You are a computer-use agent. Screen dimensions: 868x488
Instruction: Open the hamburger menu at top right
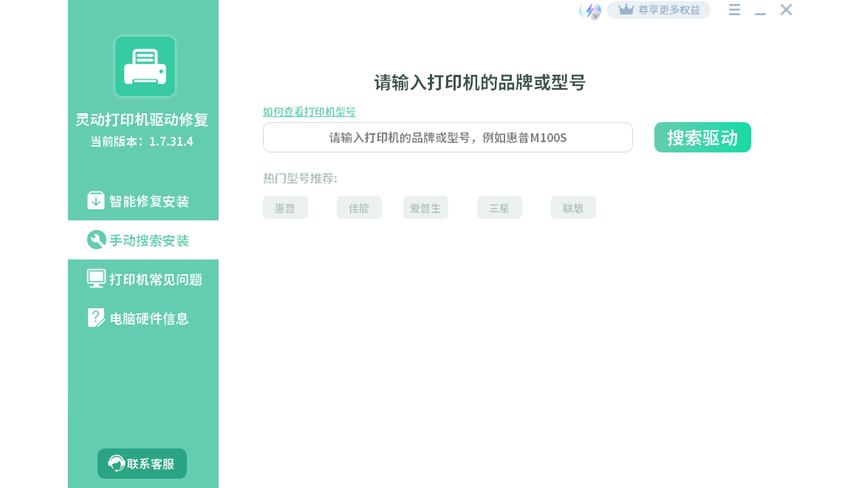coord(734,10)
